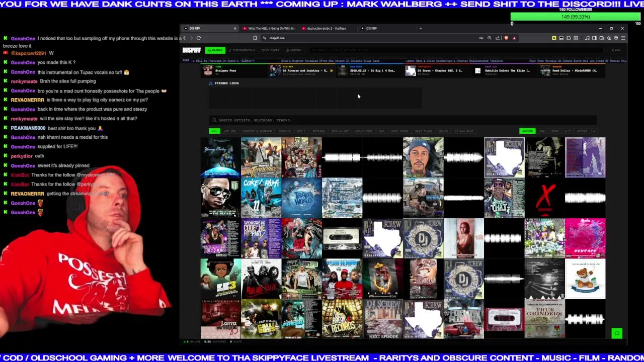The width and height of the screenshot is (644, 362).
Task: Open the Stripper Pose featured card
Action: 233,71
